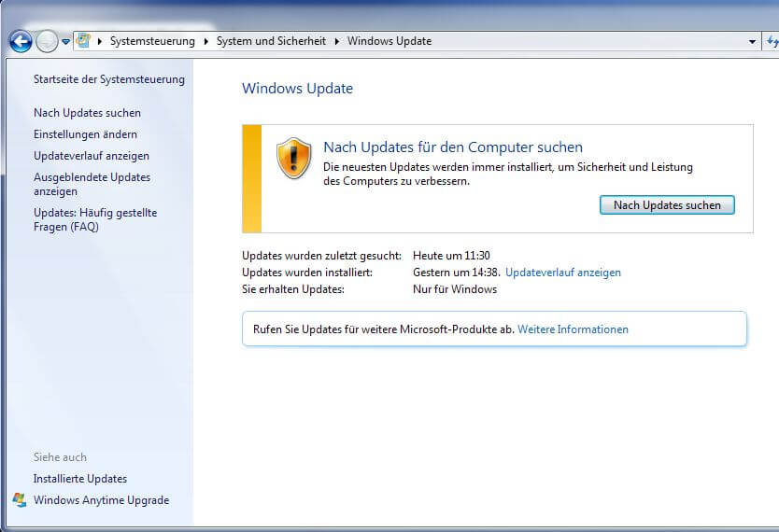
Task: Click 'Gestern um 14:38.' install time
Action: 456,273
